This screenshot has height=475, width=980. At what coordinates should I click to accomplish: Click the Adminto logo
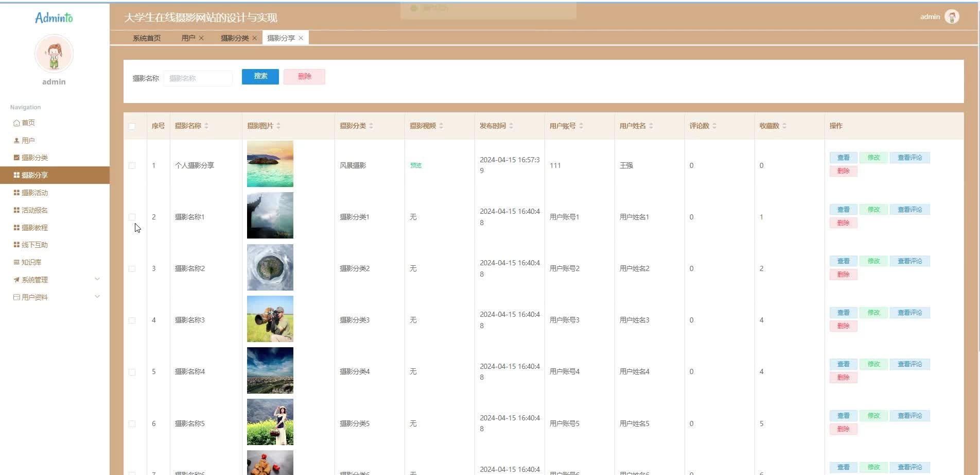click(54, 18)
